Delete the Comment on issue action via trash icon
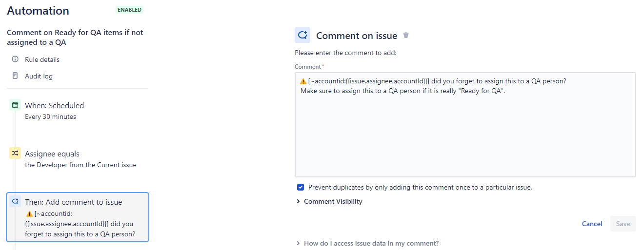This screenshot has width=644, height=250. [406, 36]
